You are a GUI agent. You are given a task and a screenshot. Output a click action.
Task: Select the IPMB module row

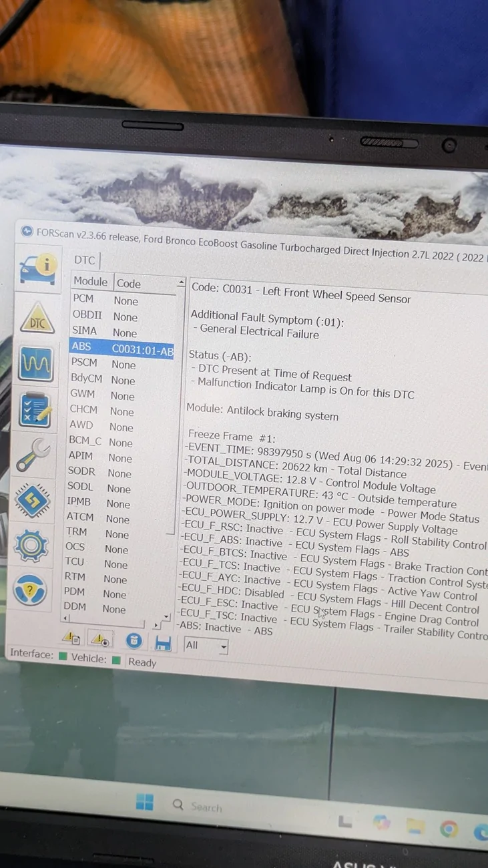pos(116,502)
